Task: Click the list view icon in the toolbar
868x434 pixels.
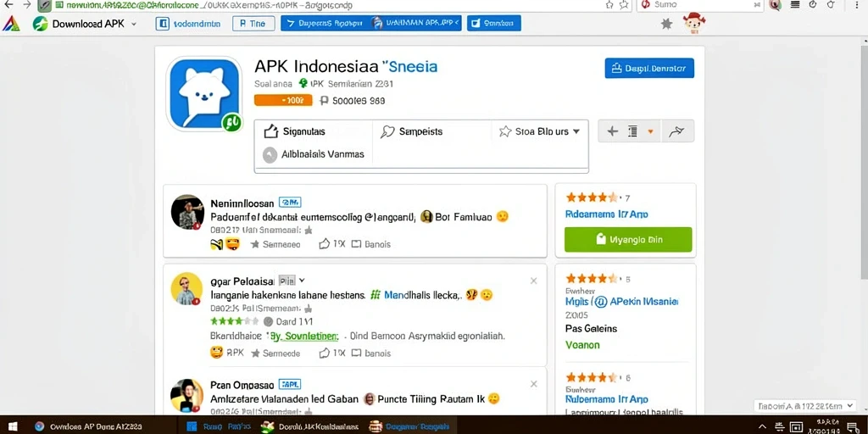Action: (x=632, y=131)
